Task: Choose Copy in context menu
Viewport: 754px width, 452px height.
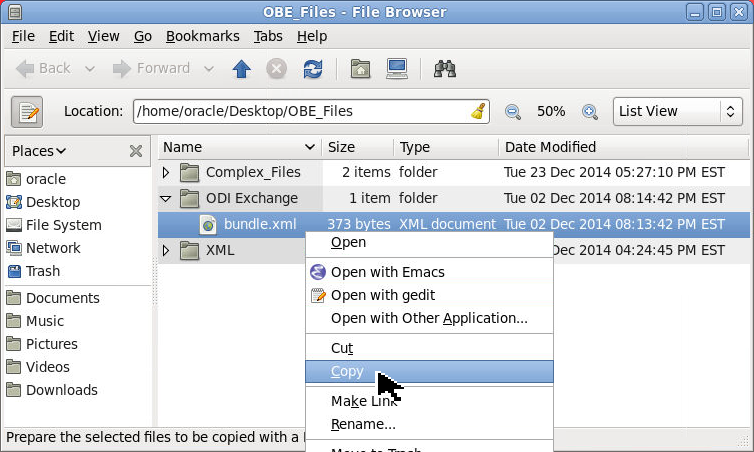Action: point(429,372)
